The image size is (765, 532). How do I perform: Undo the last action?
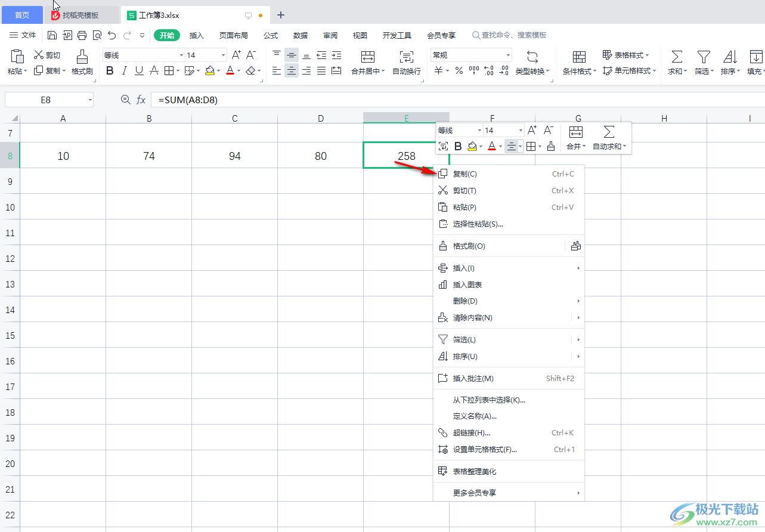(112, 35)
